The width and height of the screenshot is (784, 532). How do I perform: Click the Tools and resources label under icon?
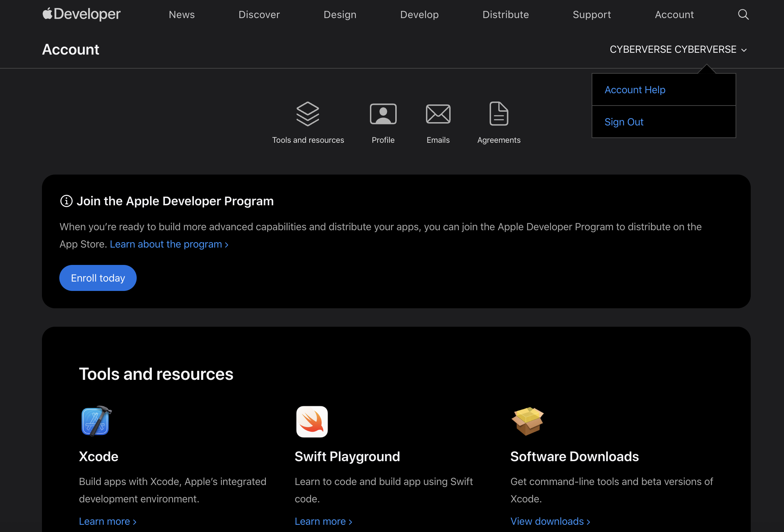308,140
